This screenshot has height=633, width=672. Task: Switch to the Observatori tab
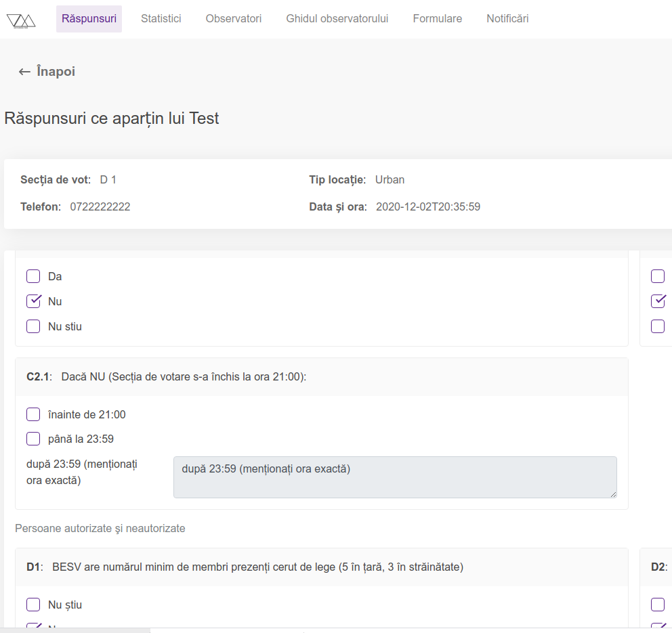pyautogui.click(x=233, y=18)
